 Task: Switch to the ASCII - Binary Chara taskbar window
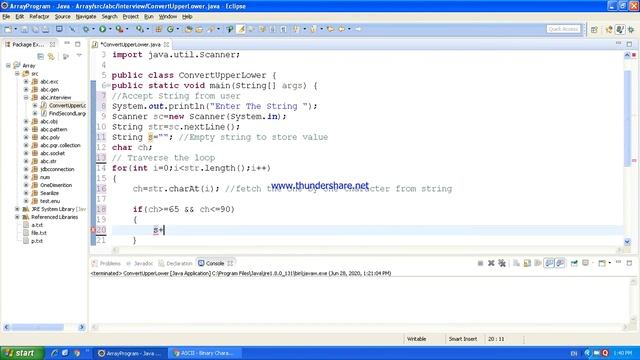coord(205,353)
